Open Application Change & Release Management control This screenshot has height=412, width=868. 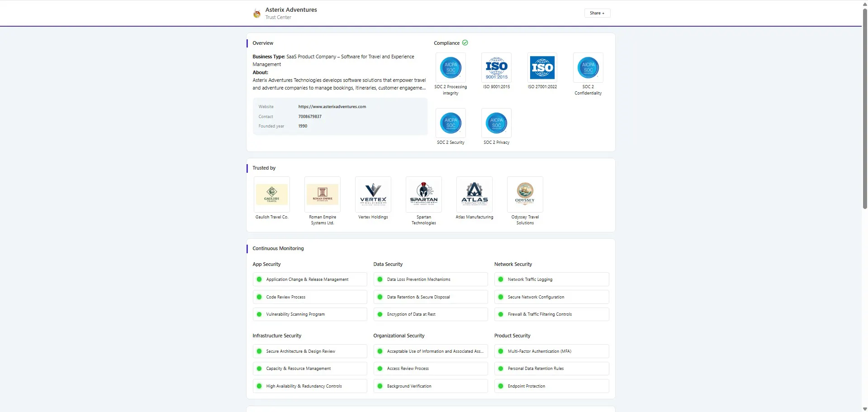tap(310, 279)
